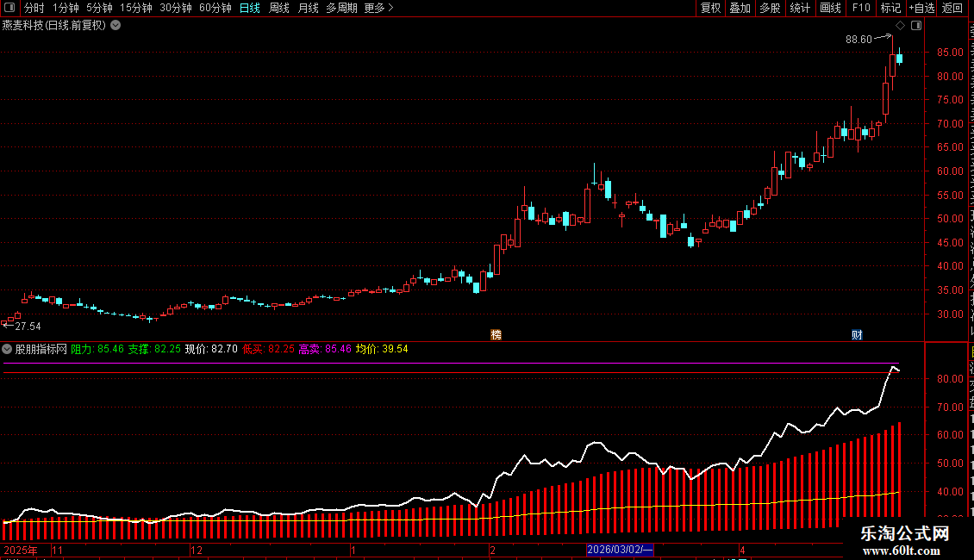Click the 统计 statistics button

[x=800, y=8]
